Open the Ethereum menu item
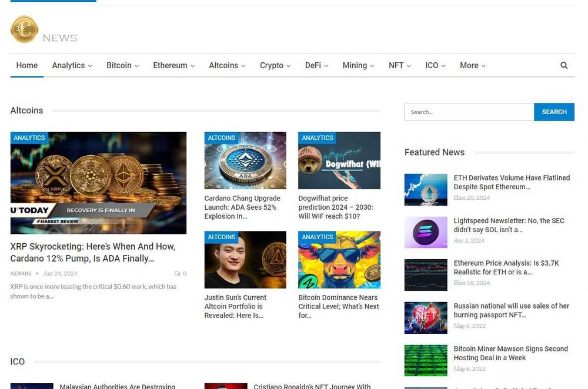The width and height of the screenshot is (588, 389). tap(170, 65)
